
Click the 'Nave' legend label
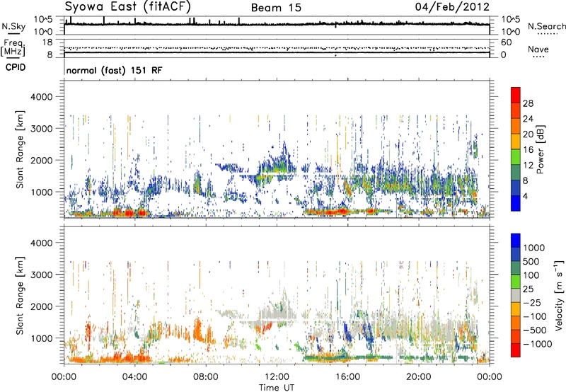point(538,49)
